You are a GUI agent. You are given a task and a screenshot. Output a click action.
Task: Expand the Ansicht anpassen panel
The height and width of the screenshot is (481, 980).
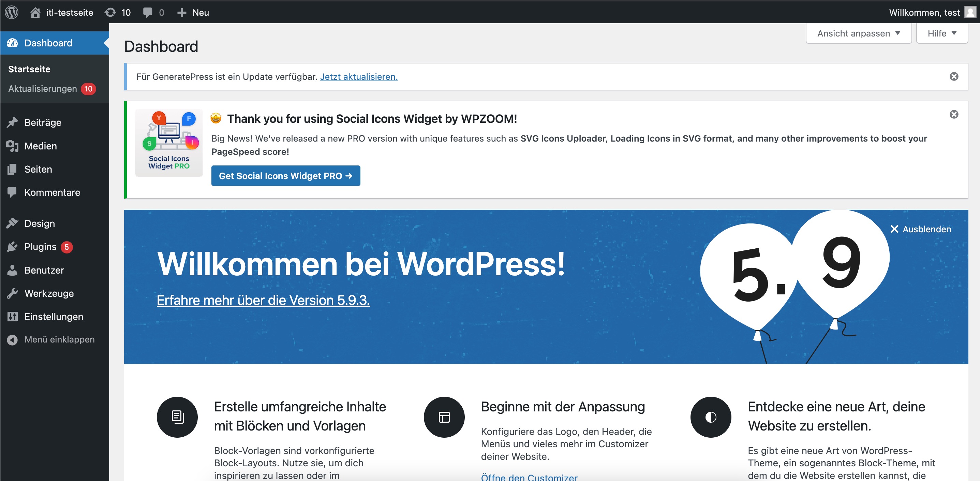coord(859,33)
